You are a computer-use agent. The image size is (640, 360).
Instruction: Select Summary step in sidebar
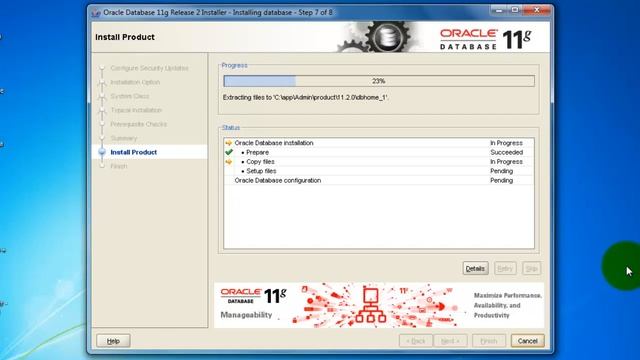coord(124,138)
